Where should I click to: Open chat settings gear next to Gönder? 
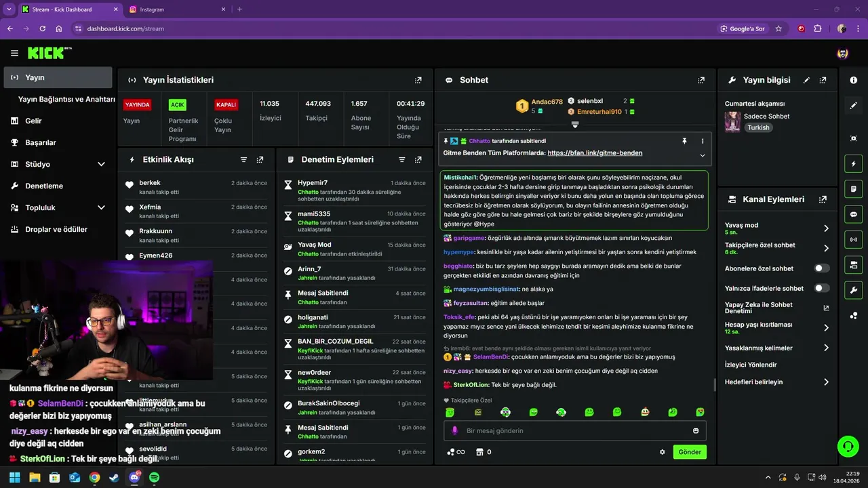click(x=663, y=452)
